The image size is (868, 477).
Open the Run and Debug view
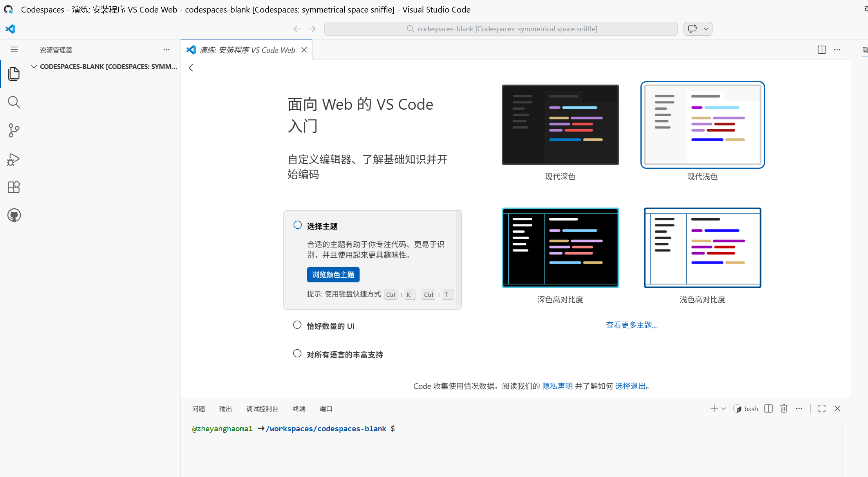pos(14,159)
